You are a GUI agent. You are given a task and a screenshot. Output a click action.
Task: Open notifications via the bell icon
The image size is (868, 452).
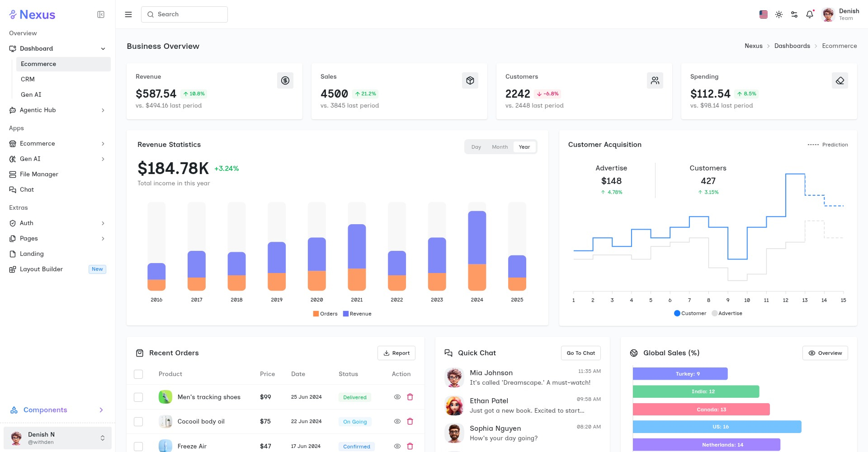point(810,14)
